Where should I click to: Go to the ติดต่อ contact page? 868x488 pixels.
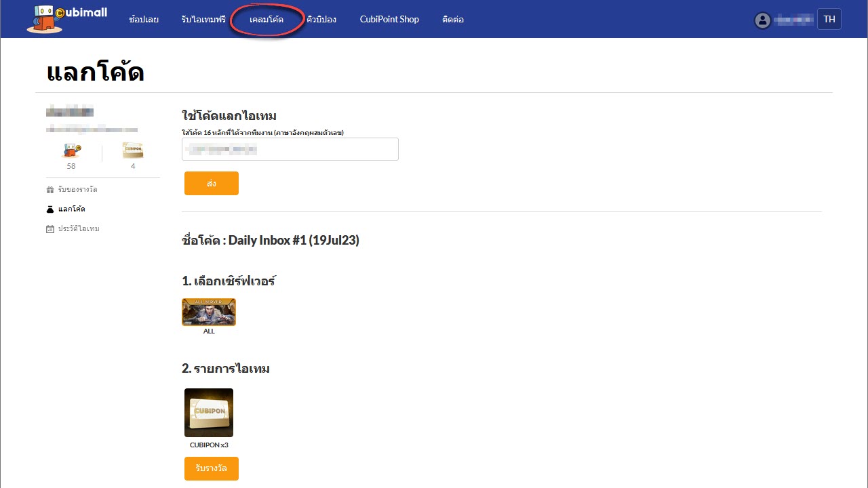click(452, 19)
